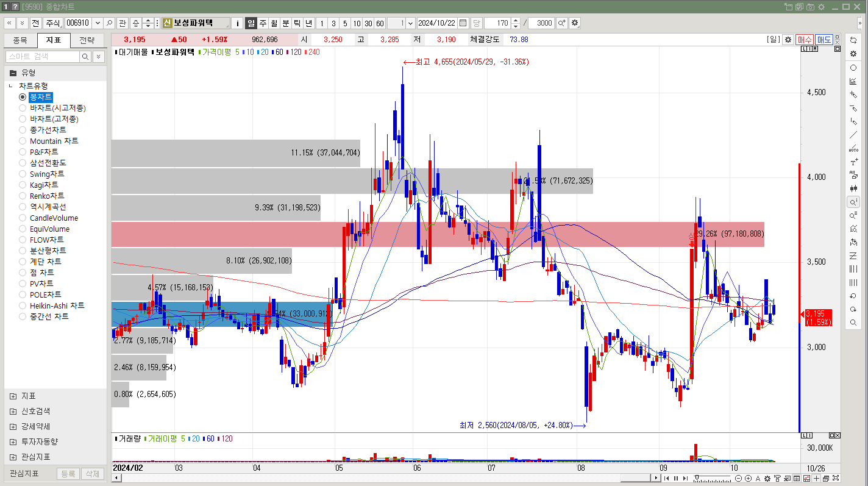Open calendar date picker icon
Screen dimensions: 868x486
coord(463,23)
